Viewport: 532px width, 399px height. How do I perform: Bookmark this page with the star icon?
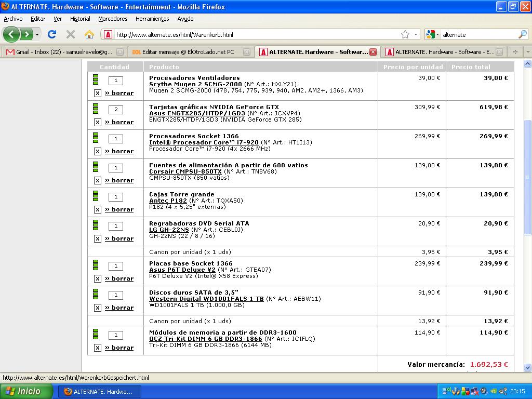coord(405,34)
